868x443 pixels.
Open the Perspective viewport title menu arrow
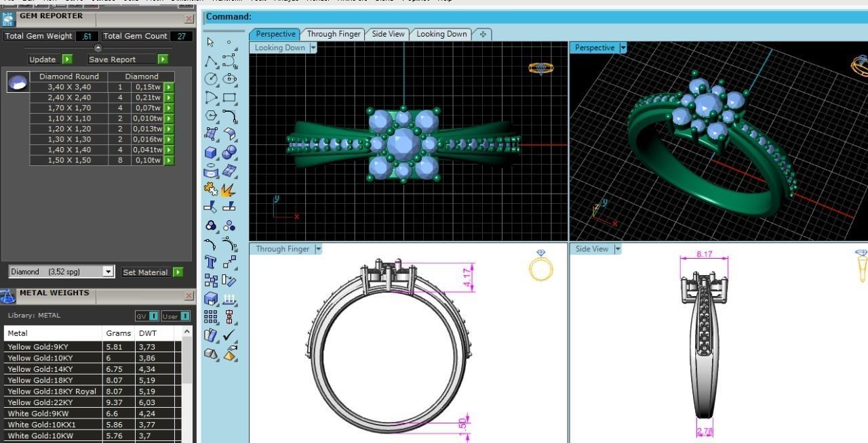coord(623,47)
